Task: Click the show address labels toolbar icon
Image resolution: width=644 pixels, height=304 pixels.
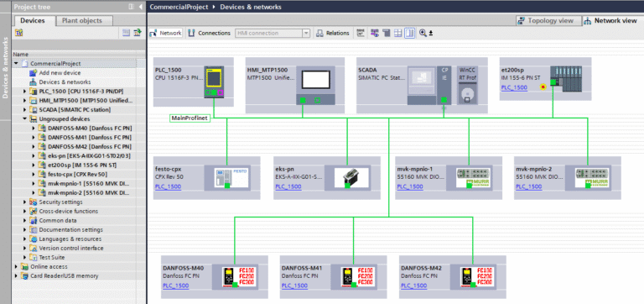Action: click(x=361, y=34)
